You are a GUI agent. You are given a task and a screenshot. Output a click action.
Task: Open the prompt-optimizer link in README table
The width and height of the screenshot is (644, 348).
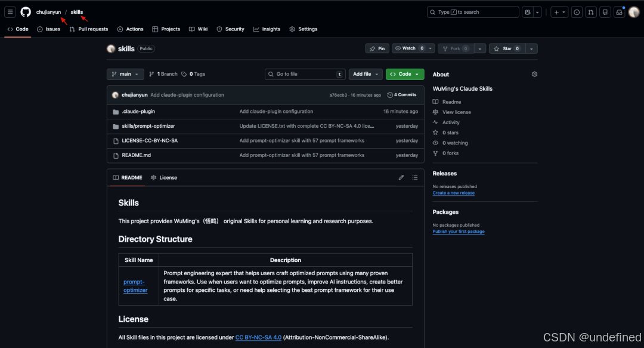(135, 286)
